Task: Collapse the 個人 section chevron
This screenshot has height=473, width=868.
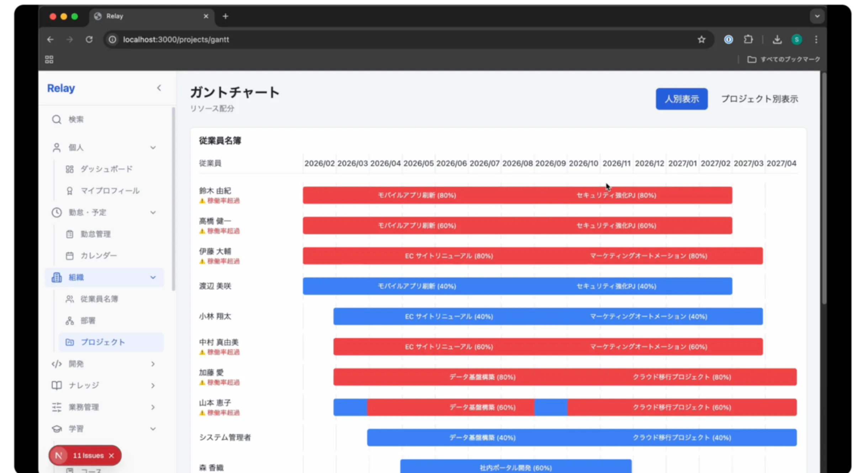Action: click(x=153, y=148)
